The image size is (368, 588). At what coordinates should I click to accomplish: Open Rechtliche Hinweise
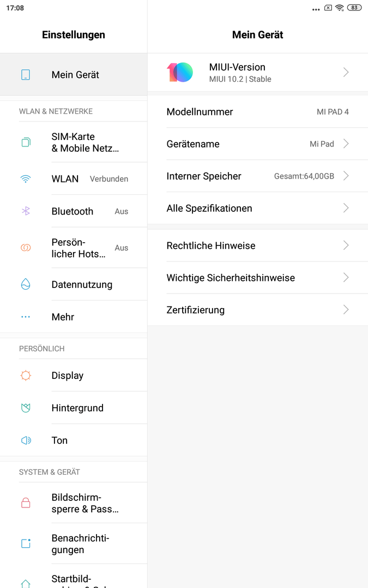(257, 246)
